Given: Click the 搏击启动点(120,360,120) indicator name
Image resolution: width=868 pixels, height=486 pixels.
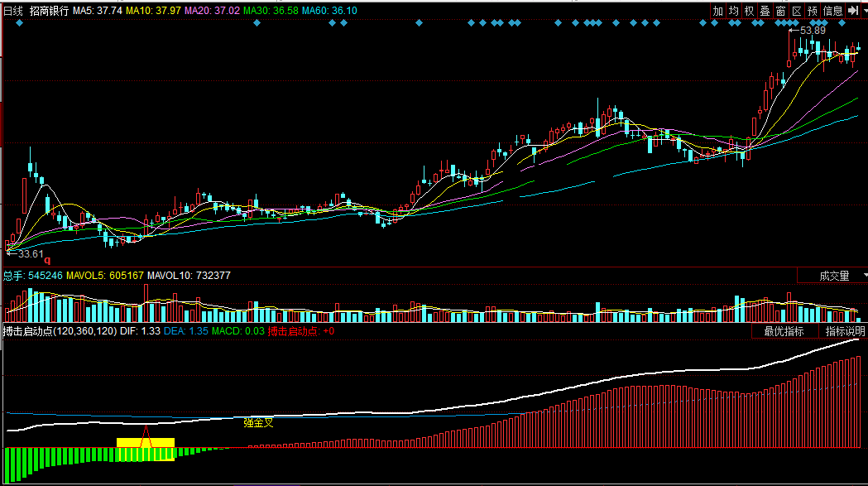Looking at the screenshot, I should [x=60, y=331].
